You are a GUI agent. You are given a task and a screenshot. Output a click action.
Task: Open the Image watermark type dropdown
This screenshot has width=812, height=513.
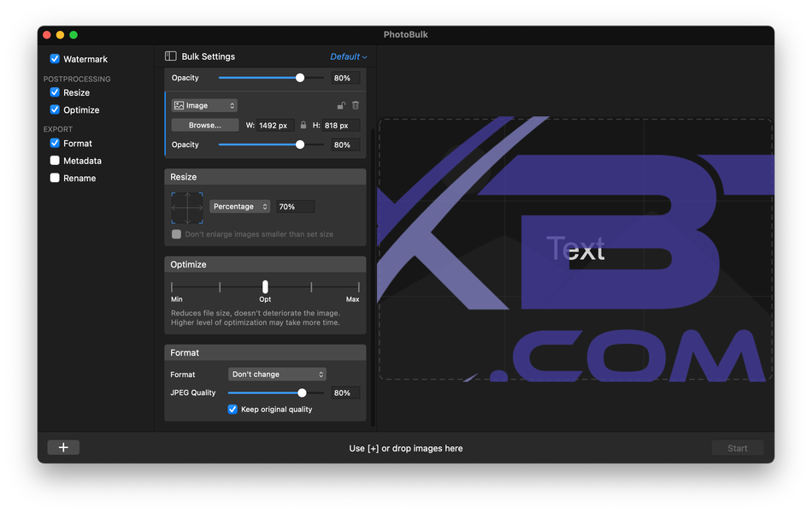tap(204, 105)
